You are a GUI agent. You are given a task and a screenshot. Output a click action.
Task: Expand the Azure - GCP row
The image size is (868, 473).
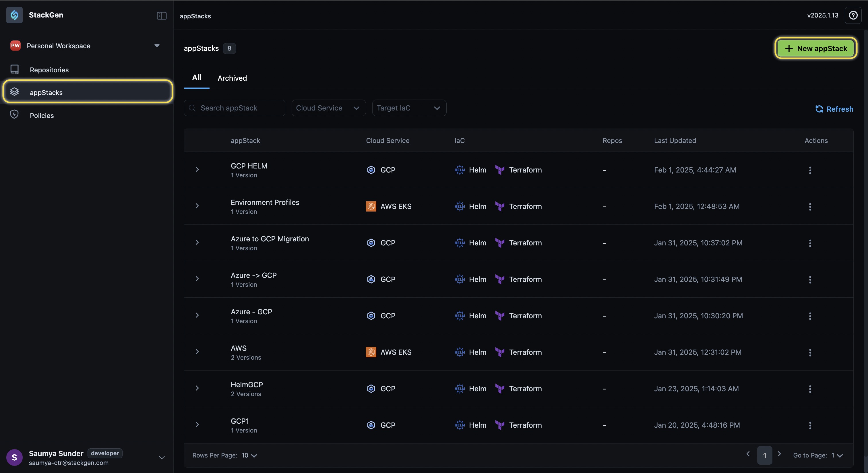(197, 315)
